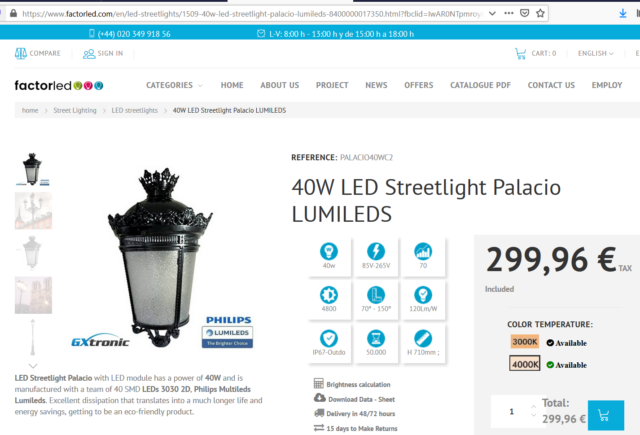This screenshot has height=435, width=640.
Task: Select the 4000K color temperature option
Action: 524,364
